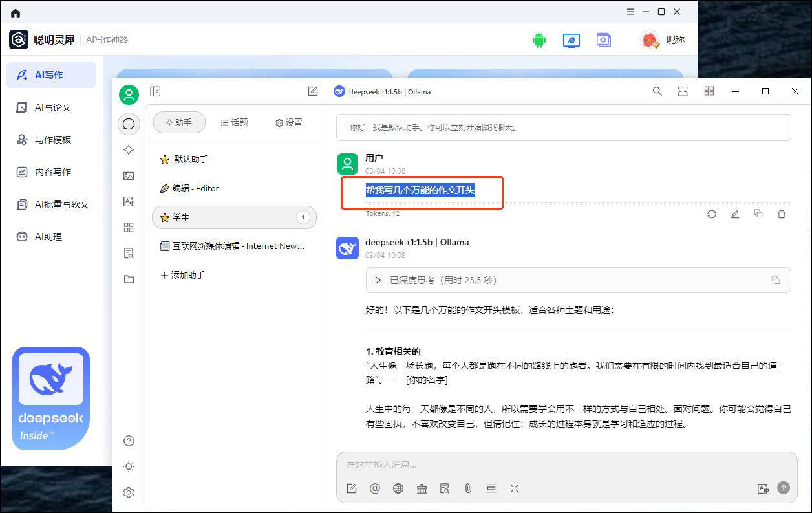Image resolution: width=812 pixels, height=513 pixels.
Task: Open the mini-apps grid sidebar icon
Action: click(x=129, y=228)
